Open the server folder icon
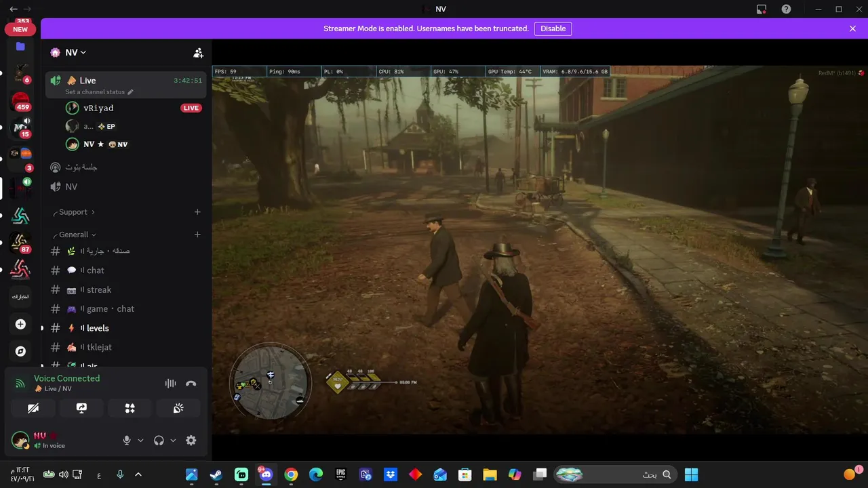Screen dimensions: 868x488 pos(20,47)
